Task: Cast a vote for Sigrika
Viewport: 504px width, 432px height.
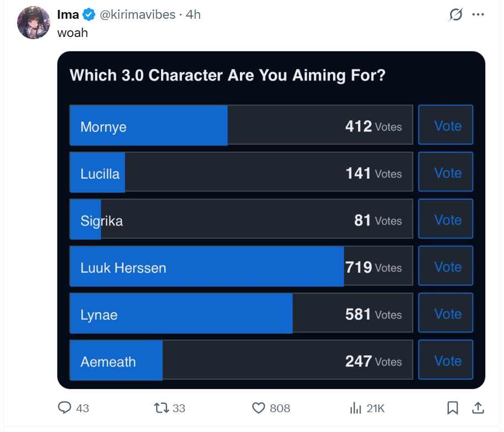Action: pos(446,220)
